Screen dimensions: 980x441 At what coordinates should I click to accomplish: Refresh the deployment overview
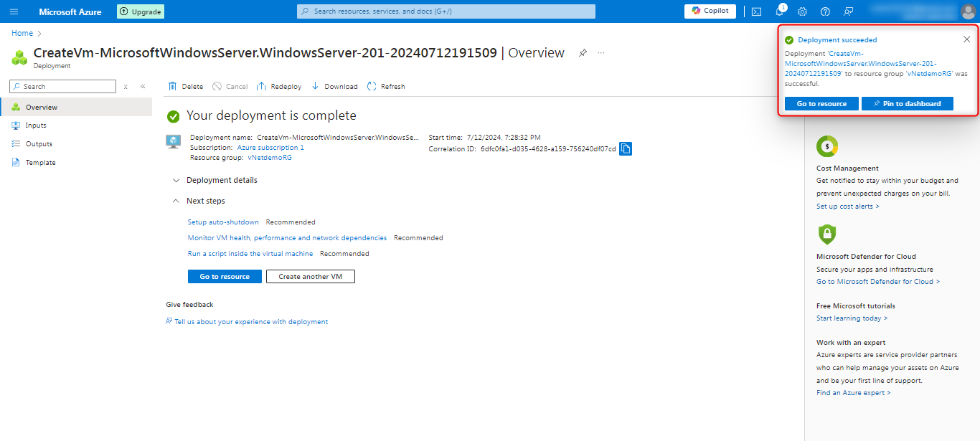[386, 86]
